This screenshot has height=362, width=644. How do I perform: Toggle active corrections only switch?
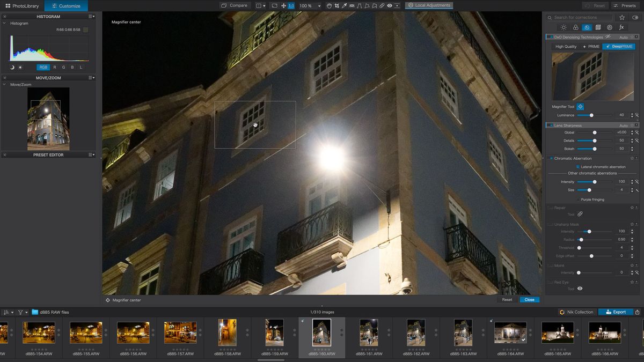[635, 17]
